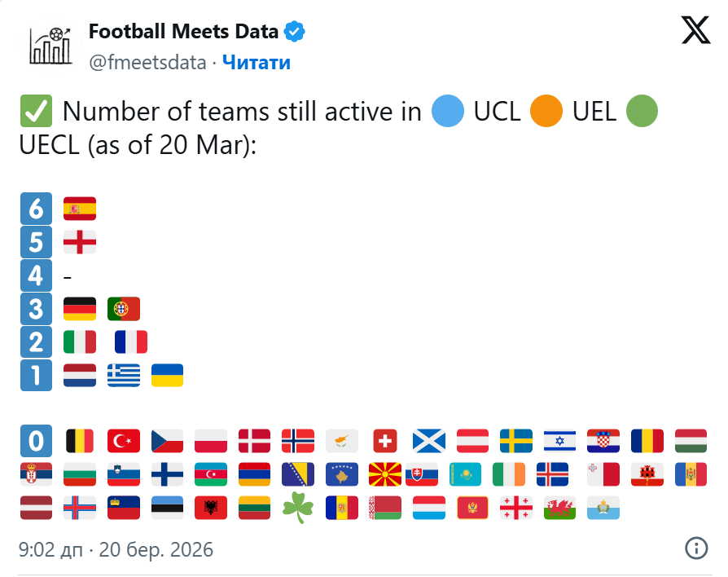Click the Ukraine flag emoji
The height and width of the screenshot is (577, 728).
click(x=167, y=376)
